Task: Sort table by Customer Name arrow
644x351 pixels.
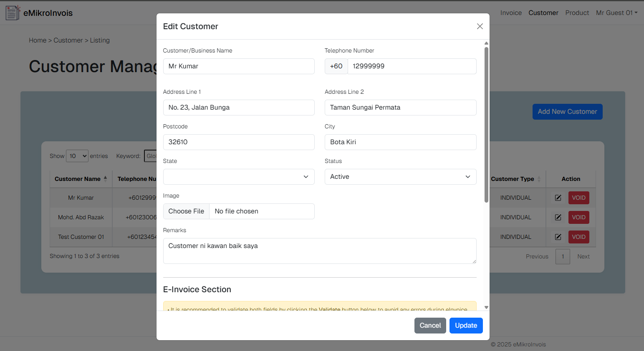Action: click(105, 179)
